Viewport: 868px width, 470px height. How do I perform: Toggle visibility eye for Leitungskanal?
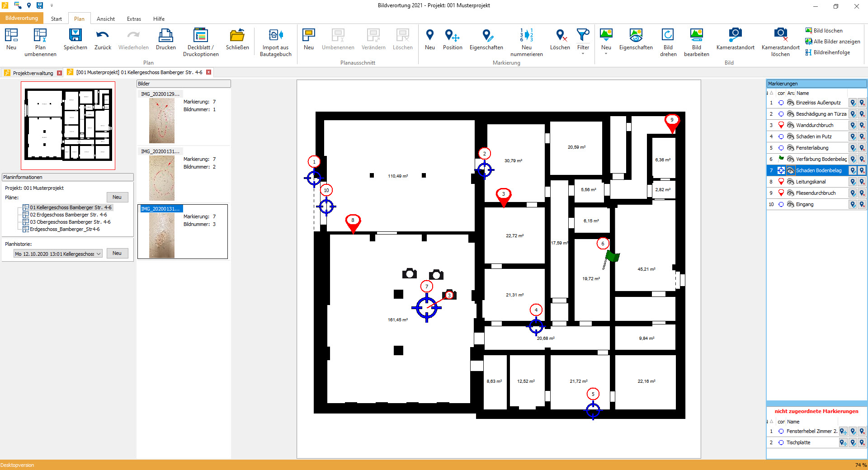(790, 182)
